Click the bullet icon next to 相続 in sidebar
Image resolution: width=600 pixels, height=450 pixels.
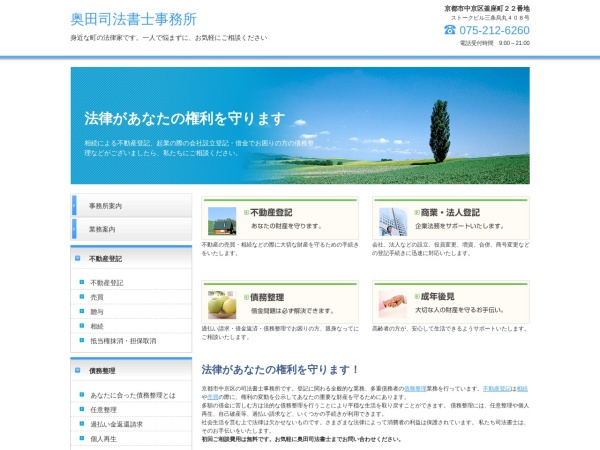[x=82, y=326]
